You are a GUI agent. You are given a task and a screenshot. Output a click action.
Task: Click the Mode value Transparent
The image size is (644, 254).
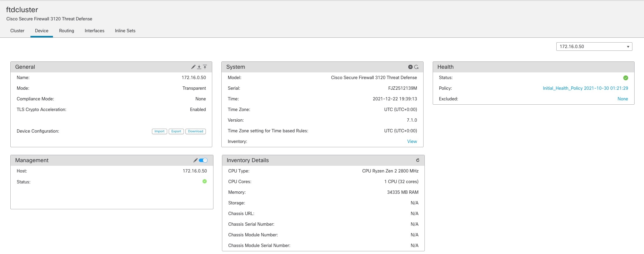194,88
